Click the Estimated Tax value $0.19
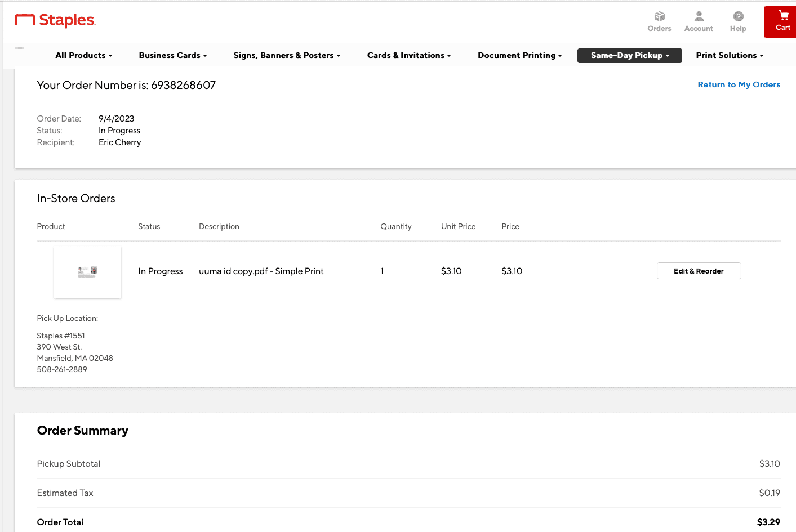 [770, 493]
